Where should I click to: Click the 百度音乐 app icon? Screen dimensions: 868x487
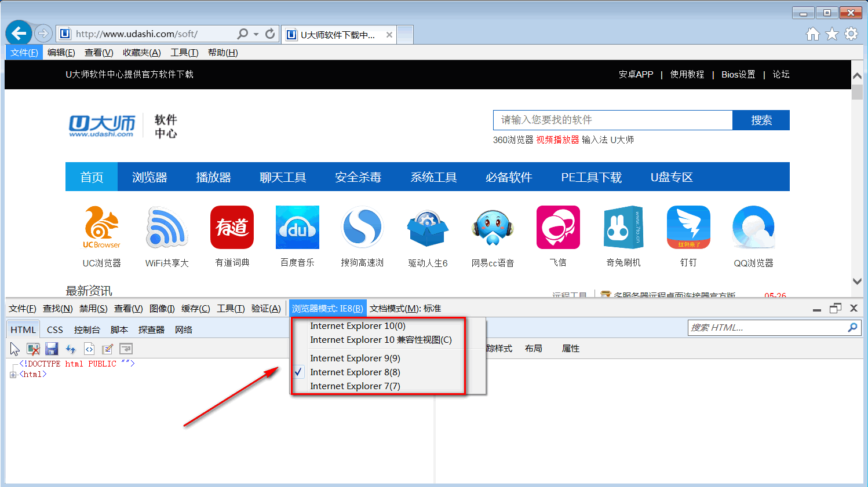[297, 227]
